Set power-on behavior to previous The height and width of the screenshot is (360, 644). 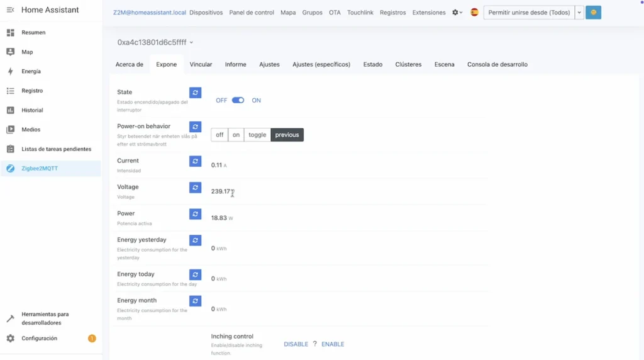pyautogui.click(x=287, y=135)
